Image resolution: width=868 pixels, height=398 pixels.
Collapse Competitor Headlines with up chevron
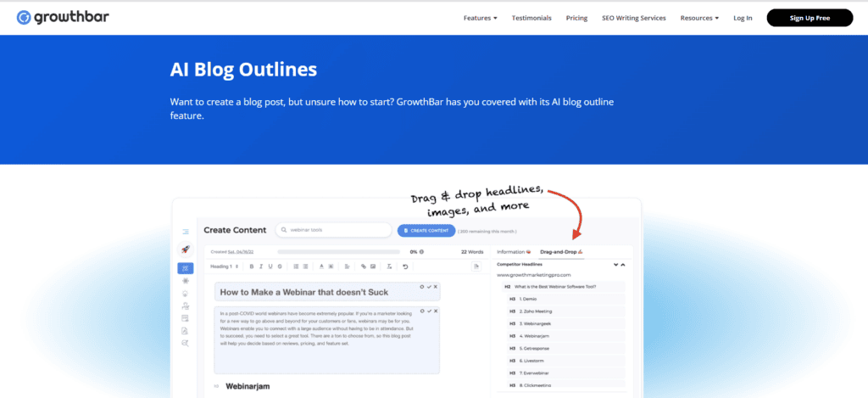pos(623,265)
